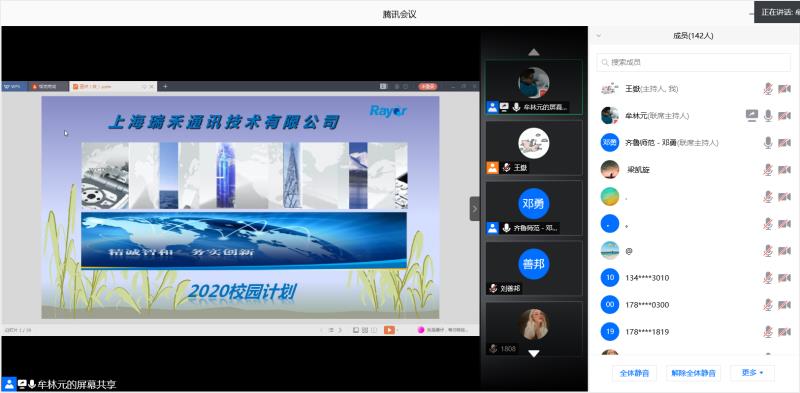
Task: Collapse the video strip with side chevron
Action: click(x=475, y=209)
